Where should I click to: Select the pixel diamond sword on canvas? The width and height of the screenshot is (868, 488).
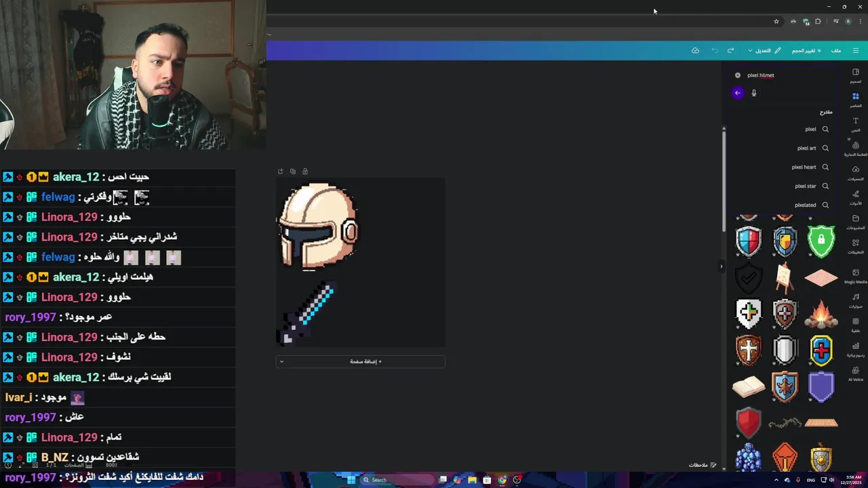(x=306, y=314)
